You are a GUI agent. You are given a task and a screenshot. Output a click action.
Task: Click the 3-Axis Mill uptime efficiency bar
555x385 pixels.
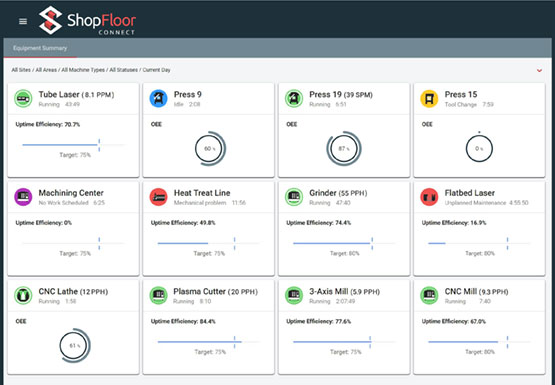[344, 342]
